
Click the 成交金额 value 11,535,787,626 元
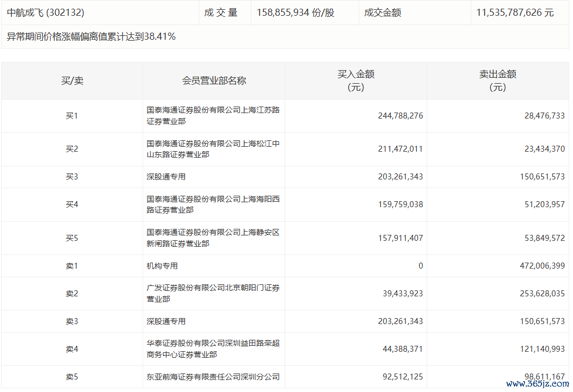point(515,12)
